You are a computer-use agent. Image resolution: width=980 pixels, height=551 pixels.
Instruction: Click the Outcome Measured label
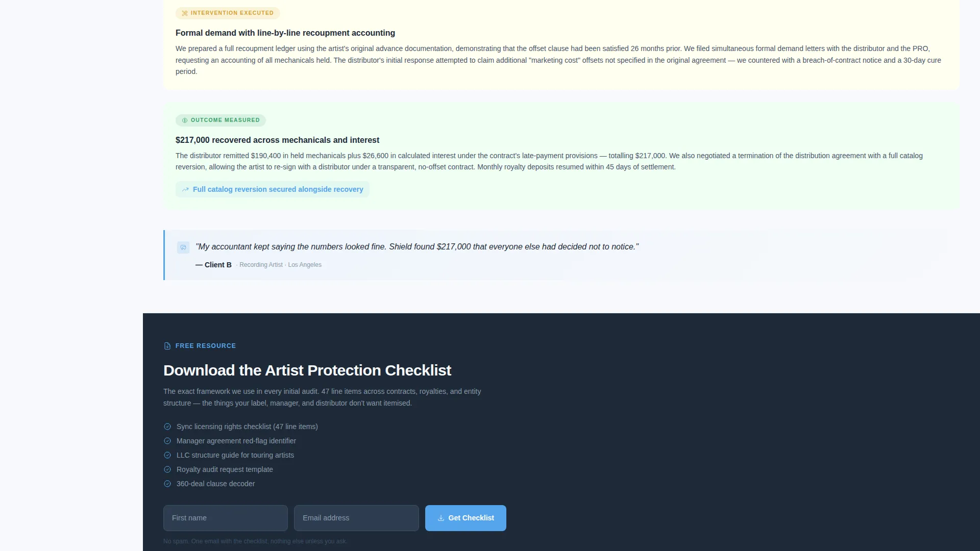tap(225, 120)
